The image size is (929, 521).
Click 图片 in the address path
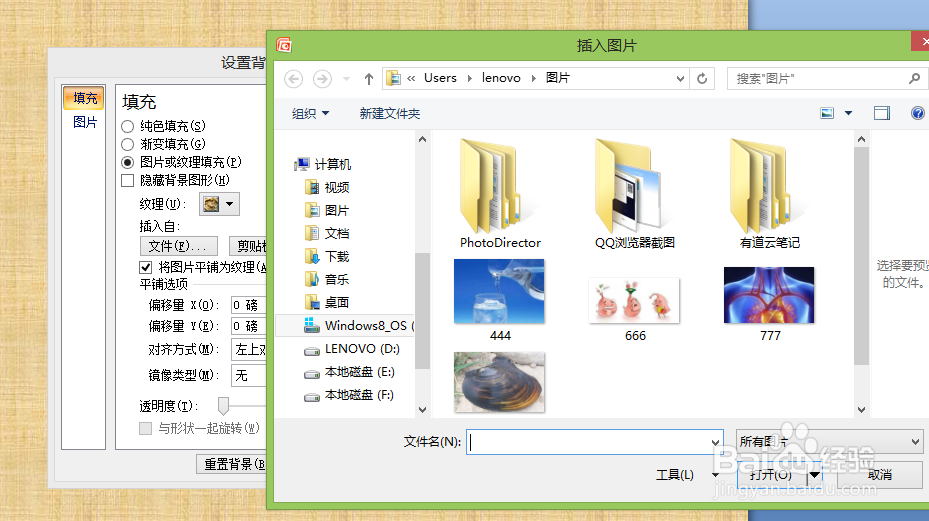tap(558, 78)
